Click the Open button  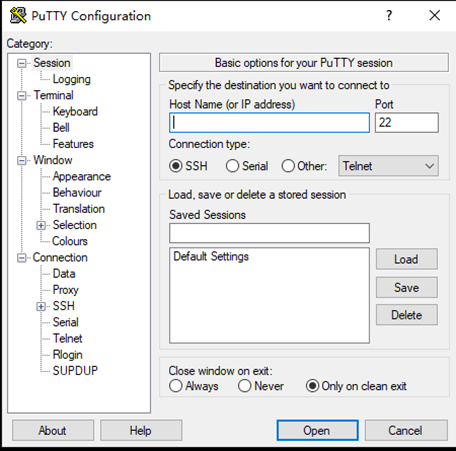pyautogui.click(x=317, y=430)
